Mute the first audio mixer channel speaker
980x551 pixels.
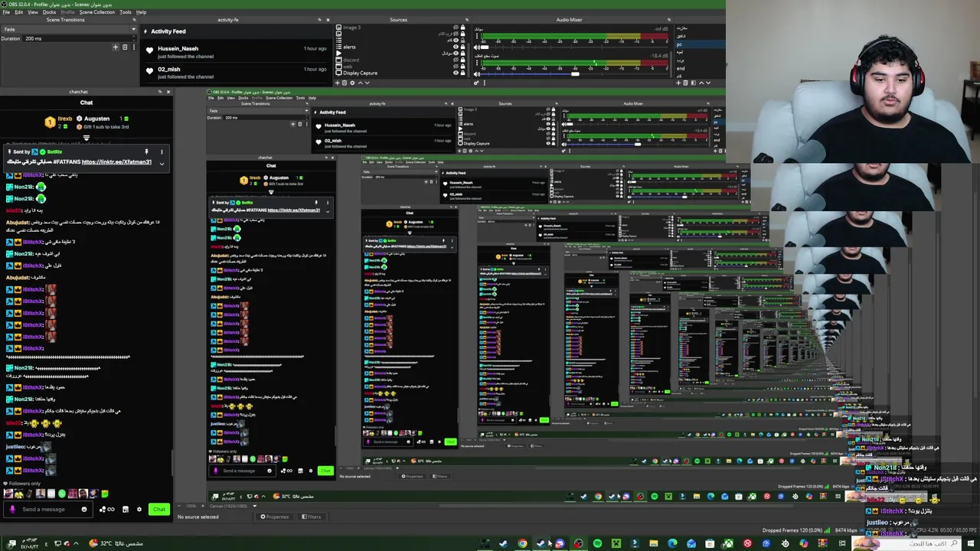point(477,47)
